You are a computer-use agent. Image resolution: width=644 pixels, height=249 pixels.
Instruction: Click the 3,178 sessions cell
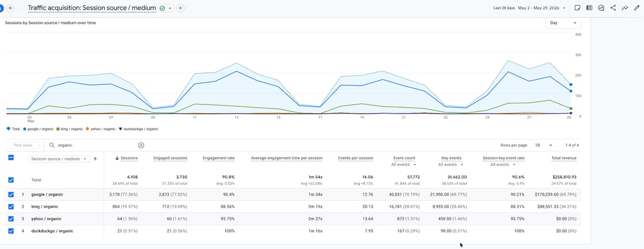point(124,194)
